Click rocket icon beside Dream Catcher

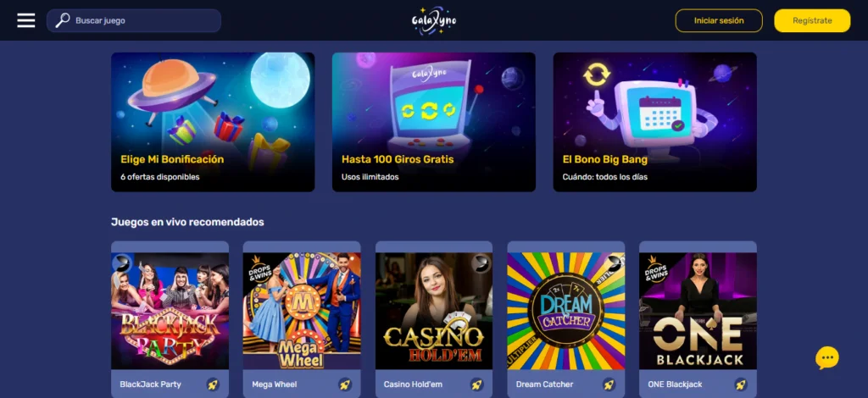pos(609,384)
